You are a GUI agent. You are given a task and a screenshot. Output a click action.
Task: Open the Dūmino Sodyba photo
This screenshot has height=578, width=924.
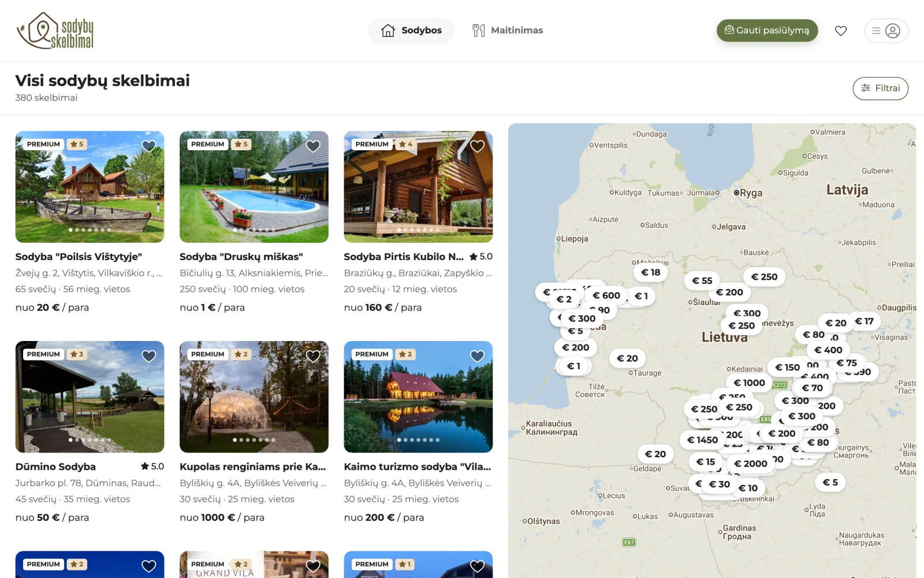[x=90, y=397]
